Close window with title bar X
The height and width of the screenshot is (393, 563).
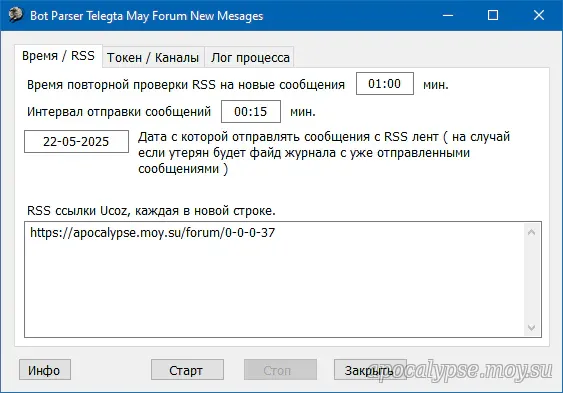tap(539, 15)
